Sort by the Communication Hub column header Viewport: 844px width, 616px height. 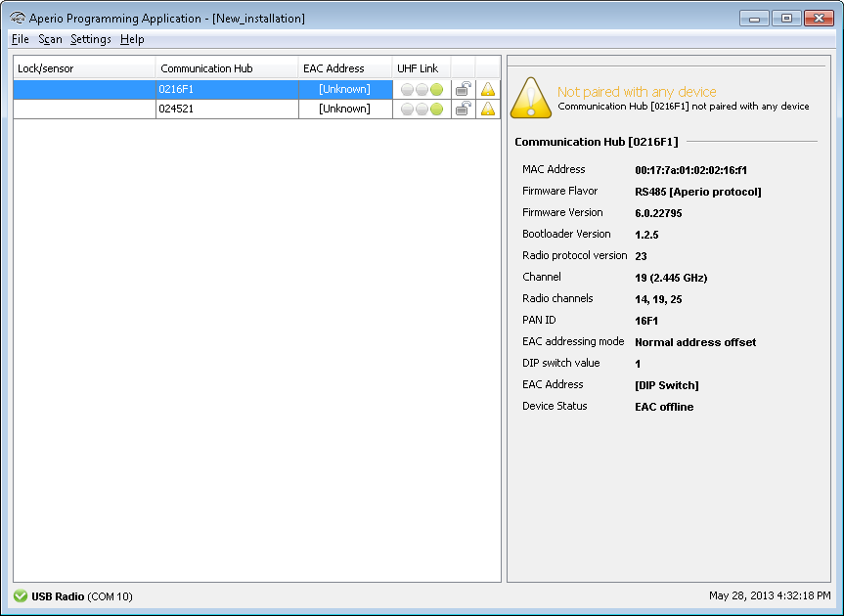pos(227,68)
